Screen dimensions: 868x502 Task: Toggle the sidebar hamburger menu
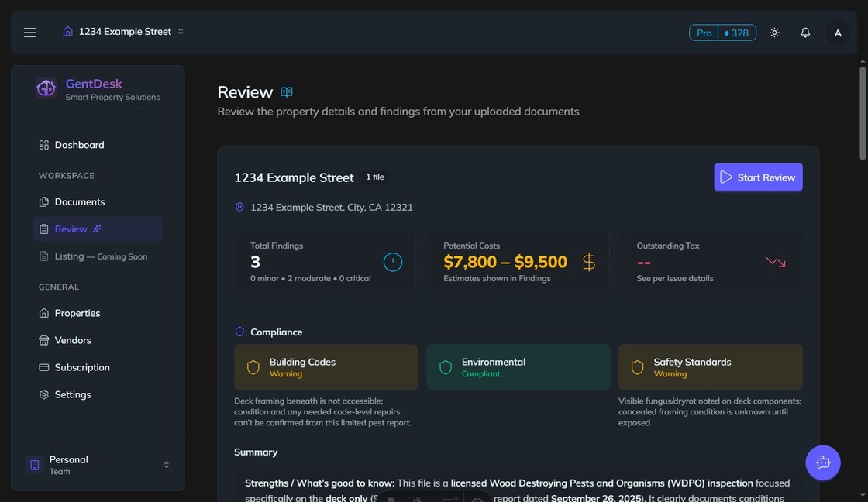click(x=29, y=33)
